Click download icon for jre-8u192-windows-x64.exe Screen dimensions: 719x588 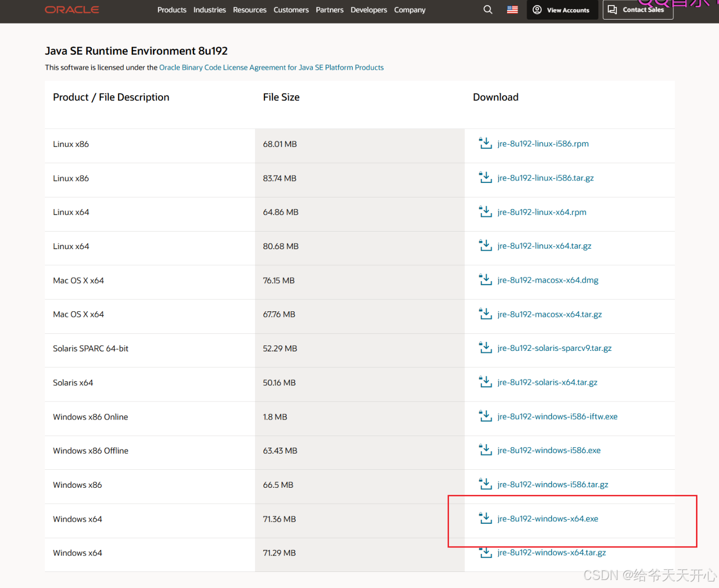coord(485,518)
